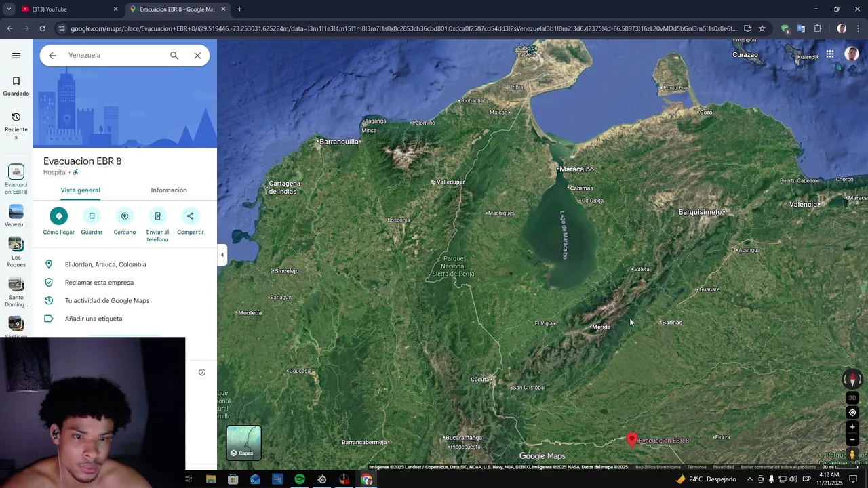Click the search magnifier icon
This screenshot has width=868, height=488.
click(x=174, y=56)
